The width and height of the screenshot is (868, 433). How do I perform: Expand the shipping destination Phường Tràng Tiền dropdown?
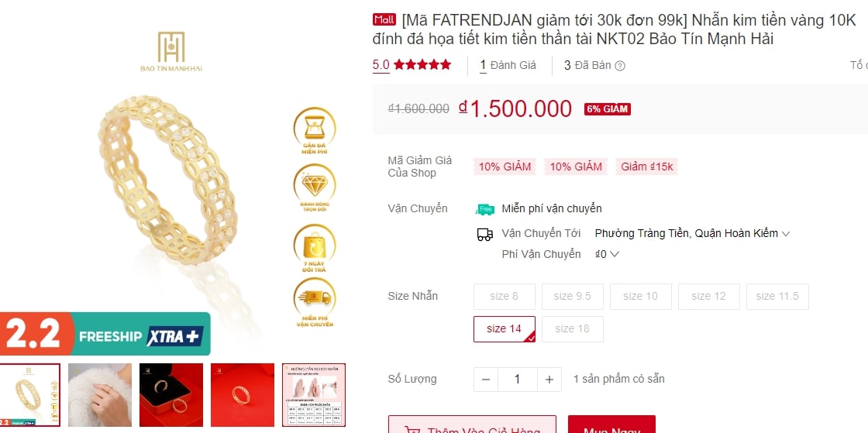(692, 233)
